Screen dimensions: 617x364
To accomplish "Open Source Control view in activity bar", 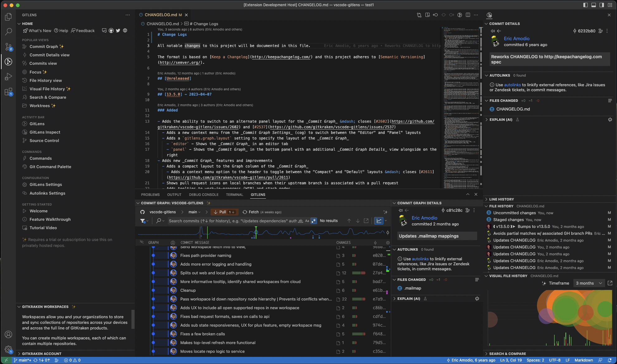I will point(8,47).
